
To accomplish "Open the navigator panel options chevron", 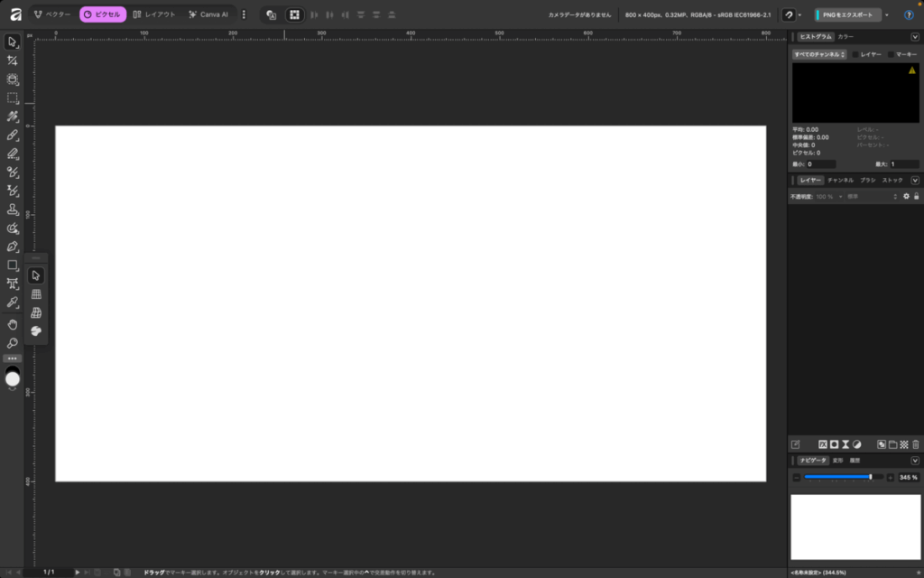I will [915, 461].
